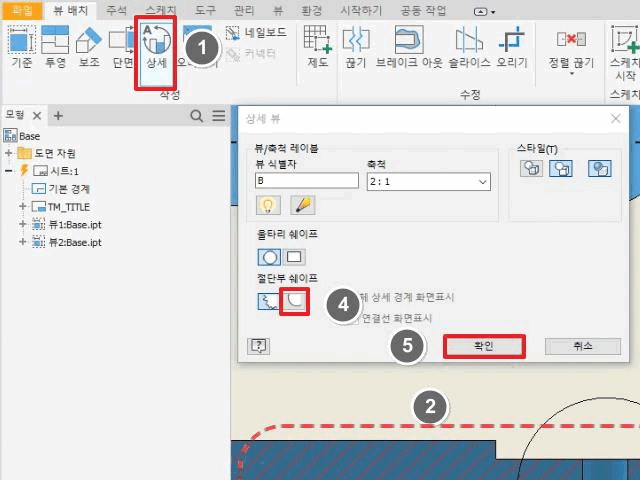Expand the 뷰2:Base.ipt node
The width and height of the screenshot is (640, 480).
tap(23, 242)
